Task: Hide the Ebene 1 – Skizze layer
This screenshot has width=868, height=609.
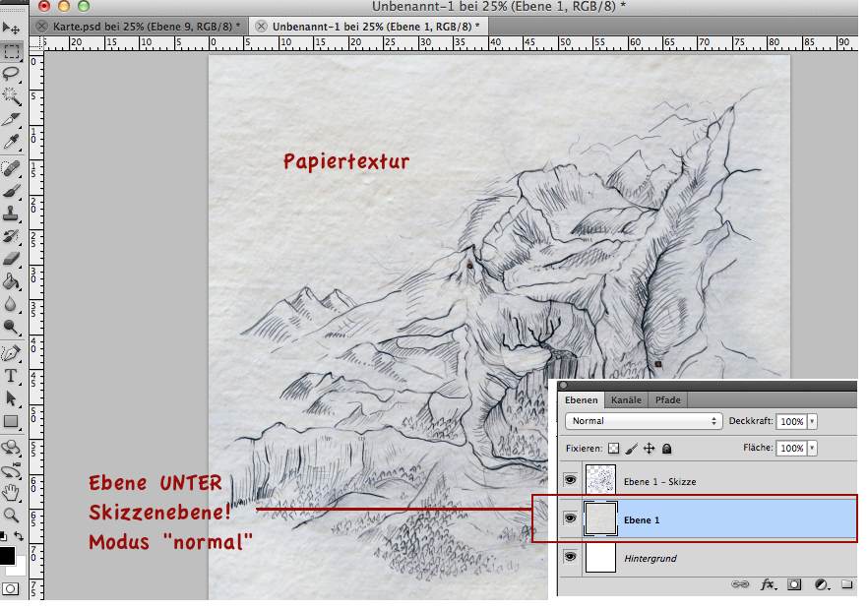Action: coord(570,480)
